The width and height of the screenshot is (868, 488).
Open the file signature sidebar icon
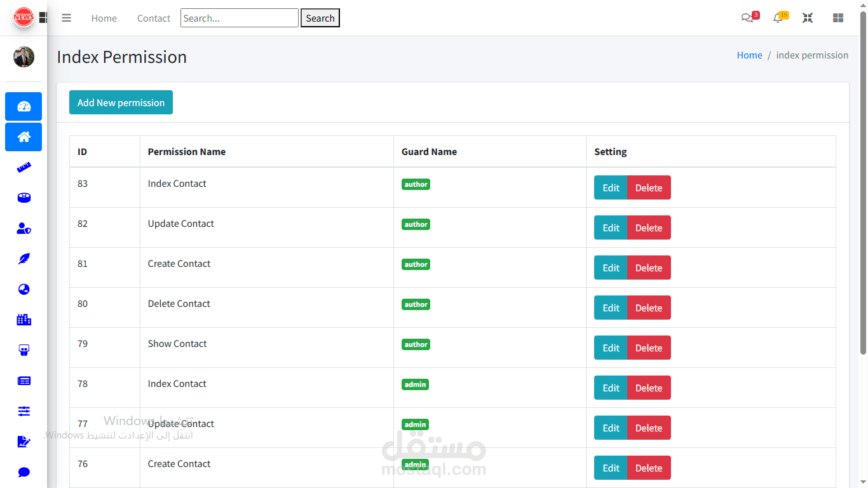click(x=24, y=442)
